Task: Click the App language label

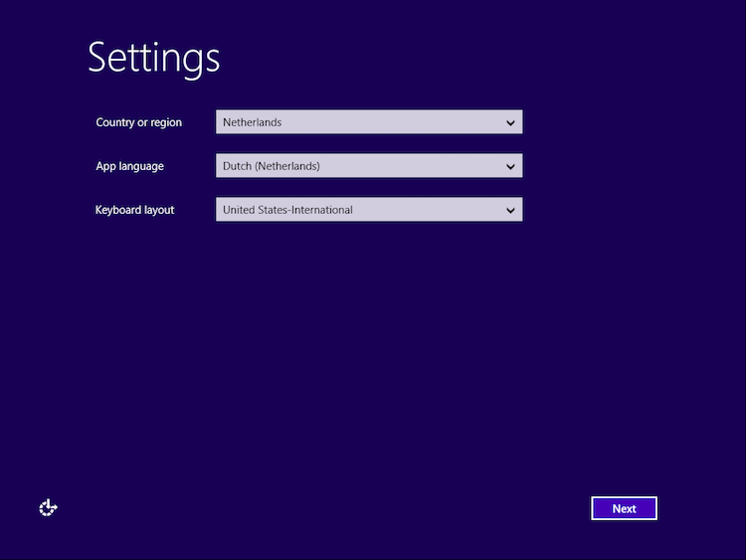Action: pos(130,166)
